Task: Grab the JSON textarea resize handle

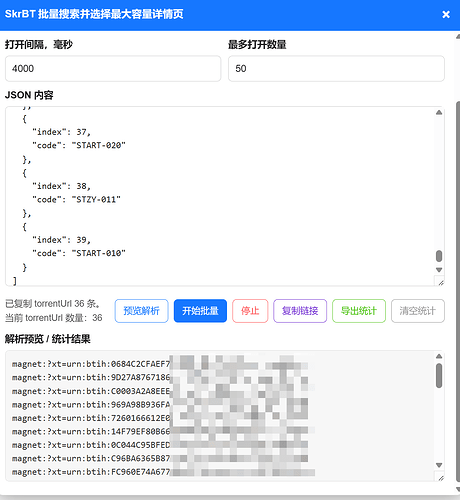Action: tap(440, 282)
